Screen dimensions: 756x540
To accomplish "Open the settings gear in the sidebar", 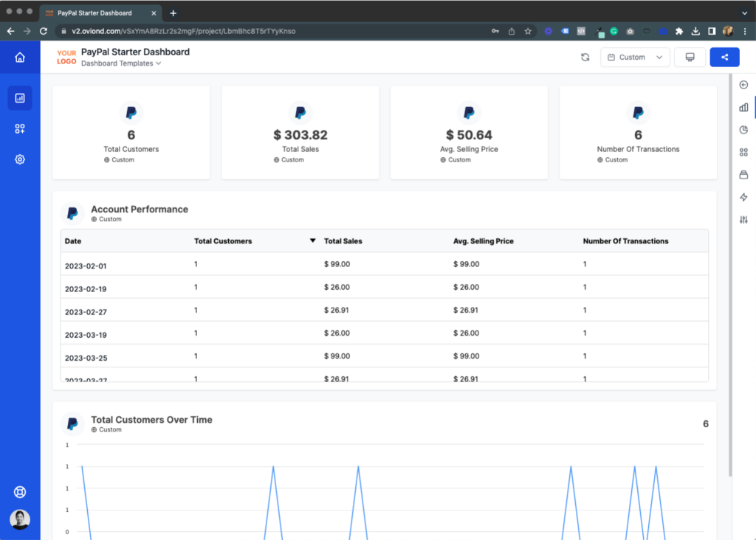I will click(20, 159).
